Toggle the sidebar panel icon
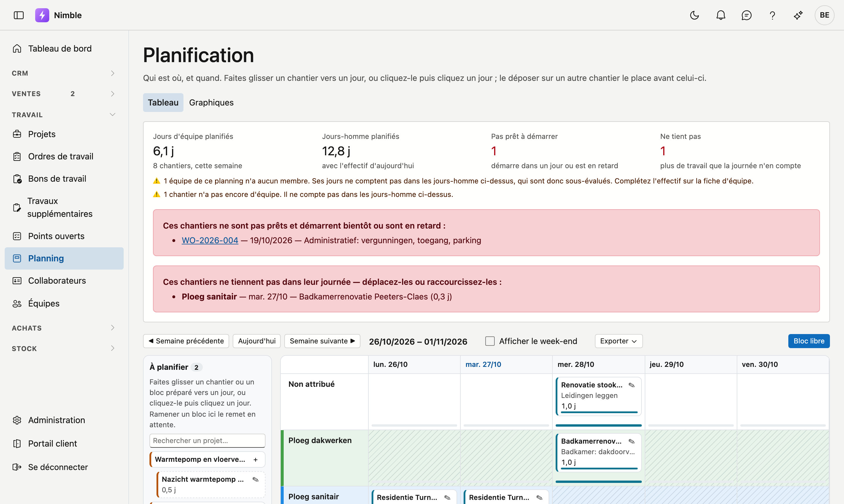Screen dimensions: 844x504 [19, 15]
